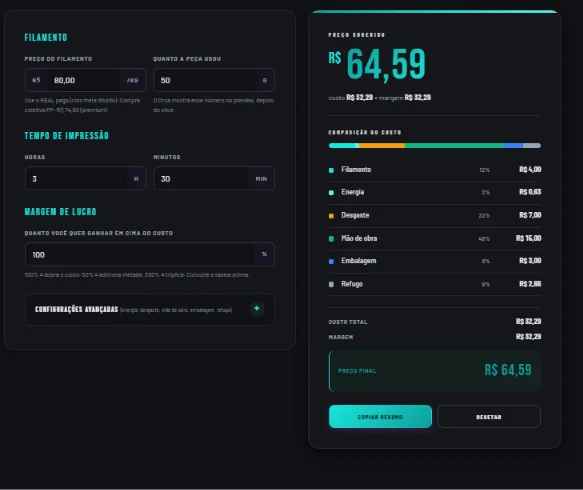583x490 pixels.
Task: Click the Custo Total R$ 32,29 amount
Action: point(528,321)
